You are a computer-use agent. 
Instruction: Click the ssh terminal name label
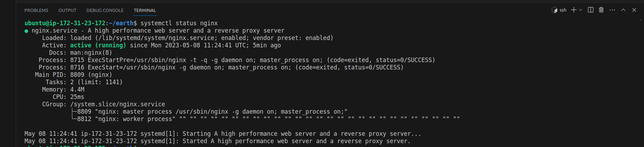[563, 10]
